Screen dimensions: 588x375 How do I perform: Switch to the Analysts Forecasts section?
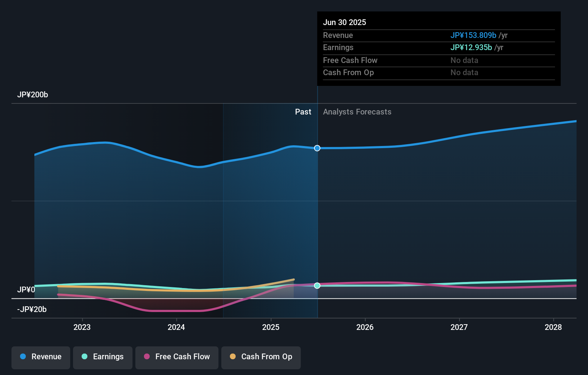[x=357, y=112]
